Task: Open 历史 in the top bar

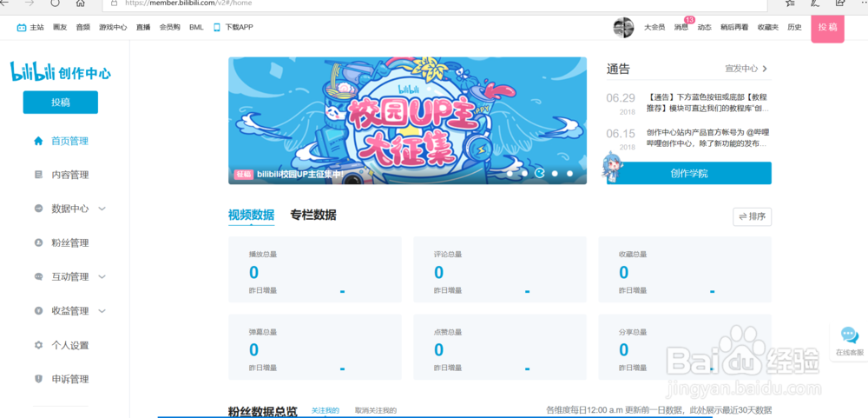Action: pos(794,27)
